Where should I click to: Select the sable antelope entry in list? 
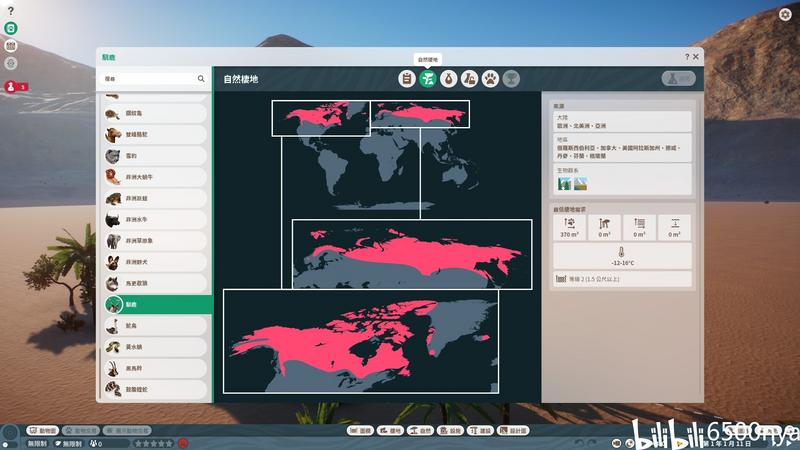click(x=155, y=368)
